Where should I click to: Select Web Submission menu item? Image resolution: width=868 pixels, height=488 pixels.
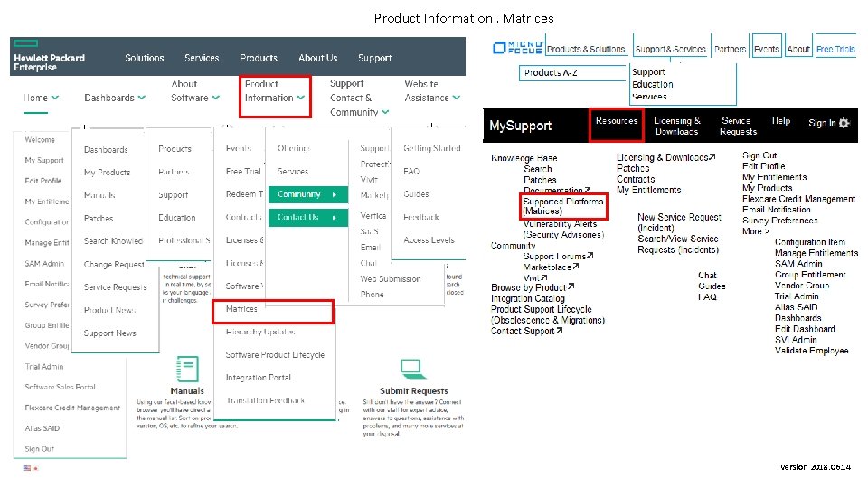pyautogui.click(x=391, y=279)
